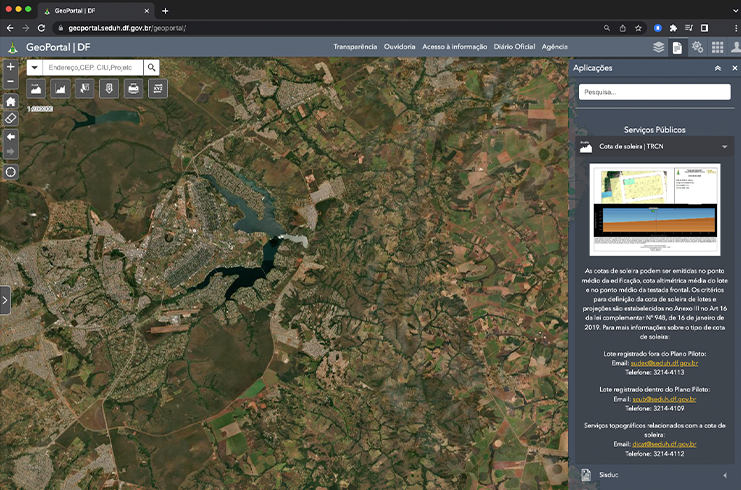Click the search magnifier button

coord(151,67)
